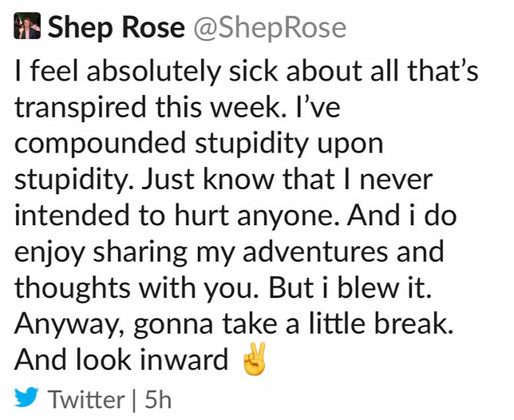The height and width of the screenshot is (420, 514).
Task: Open Shep Rose's profile avatar
Action: [27, 26]
